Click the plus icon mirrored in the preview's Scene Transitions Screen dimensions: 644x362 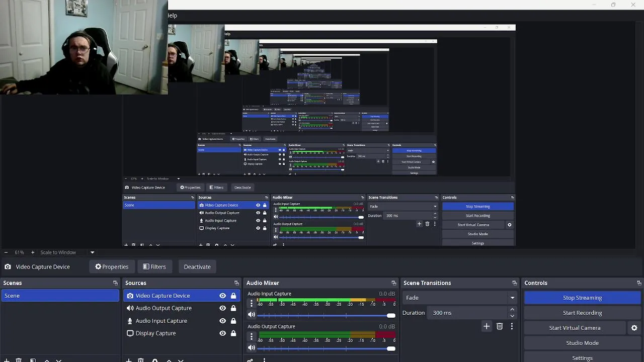coord(419,224)
